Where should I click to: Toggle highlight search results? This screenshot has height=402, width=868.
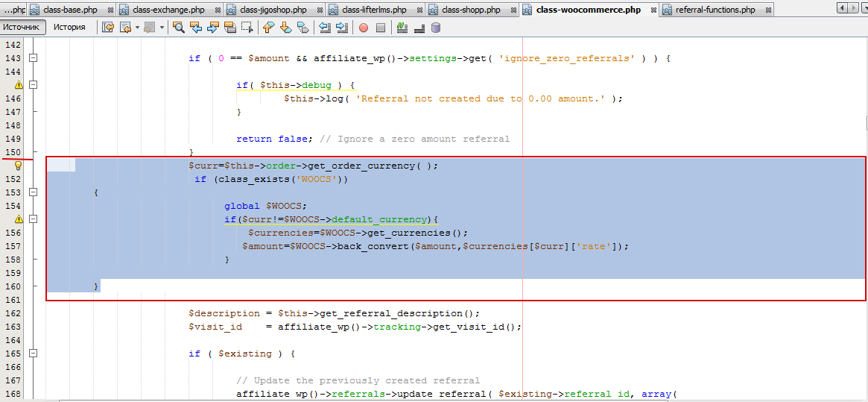click(x=230, y=27)
